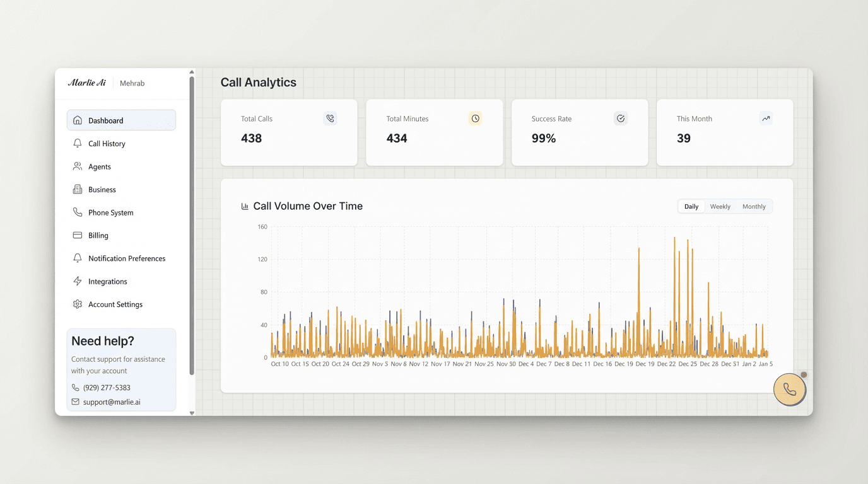Click the Integrations lightning bolt icon
Viewport: 868px width, 484px height.
[77, 281]
